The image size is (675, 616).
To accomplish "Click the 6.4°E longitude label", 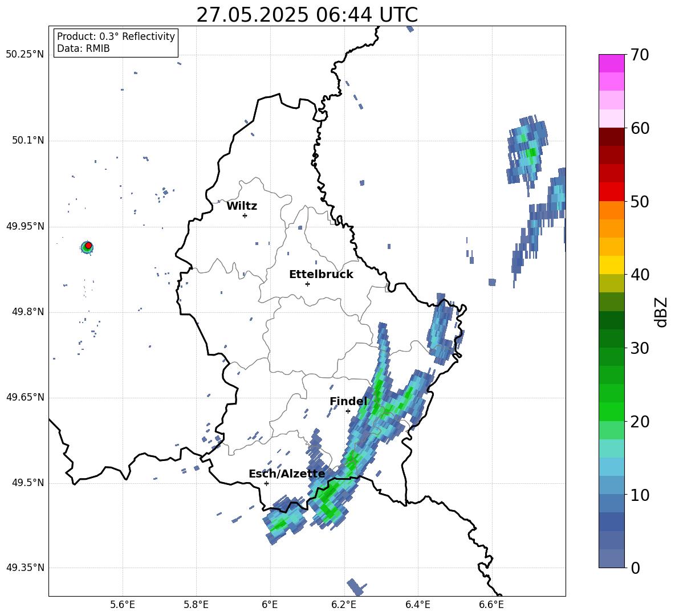I will [x=418, y=605].
